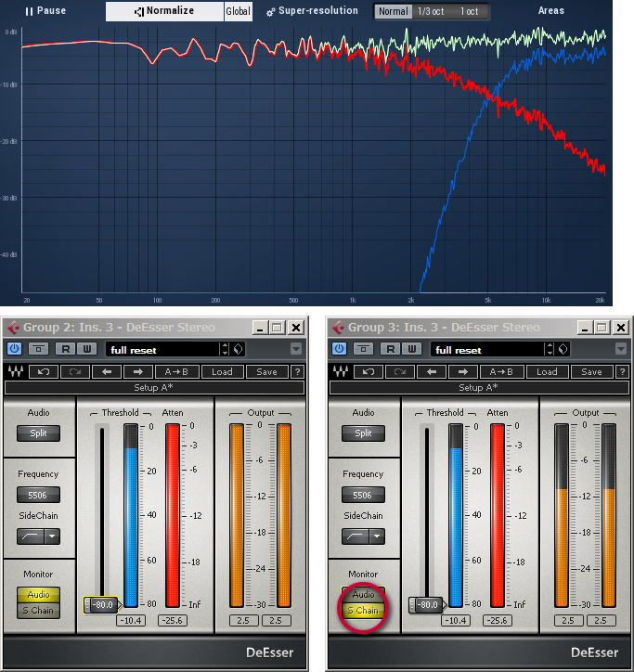Click the Waves icon in Group 2 title bar
634x672 pixels.
coord(13,328)
